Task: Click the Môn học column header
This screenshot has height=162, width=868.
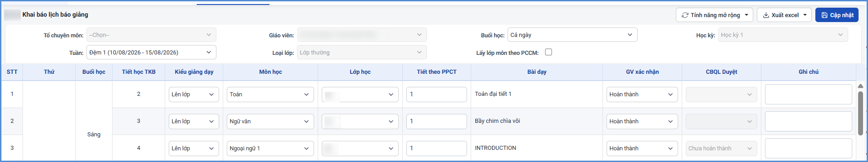Action: (270, 72)
